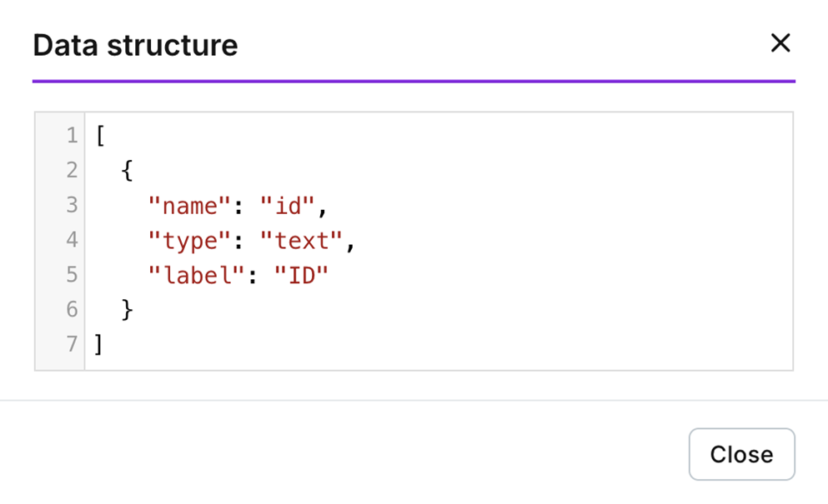Place cursor on the "name" key
828x504 pixels.
pos(189,206)
